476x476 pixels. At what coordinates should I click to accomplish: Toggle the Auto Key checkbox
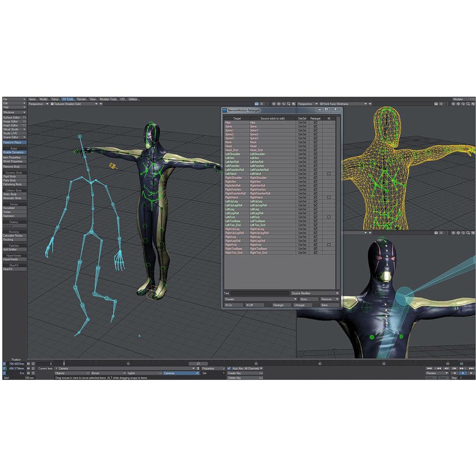(x=229, y=368)
